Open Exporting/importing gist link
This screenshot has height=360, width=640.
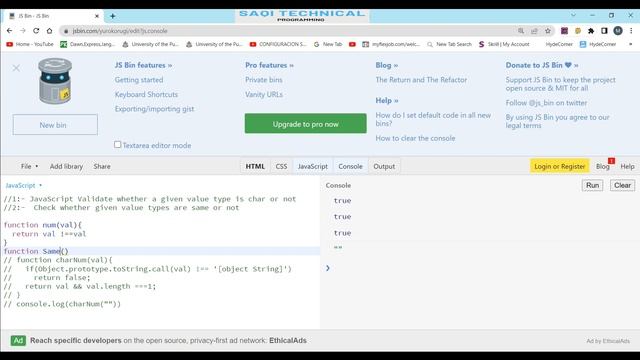click(154, 109)
